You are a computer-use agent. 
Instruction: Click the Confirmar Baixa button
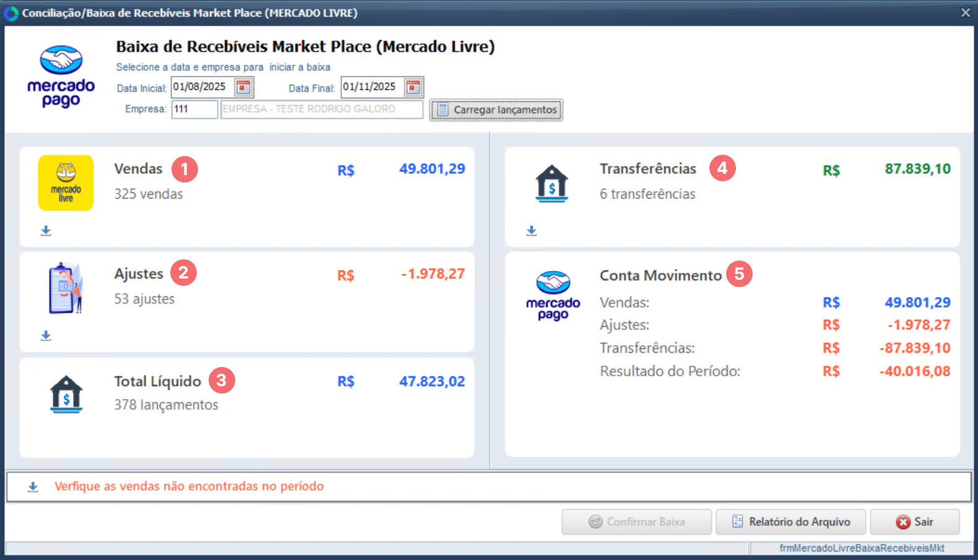(636, 522)
